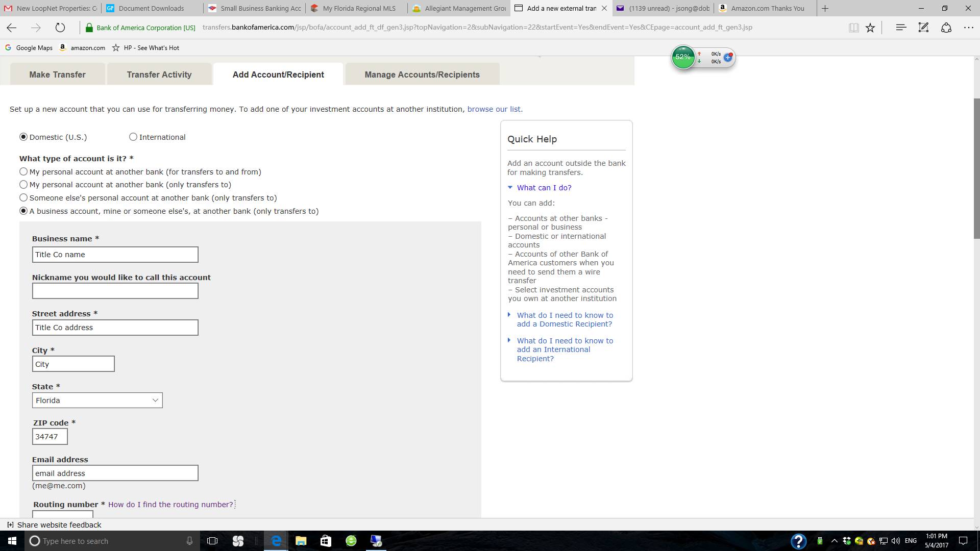The height and width of the screenshot is (551, 980).
Task: Click the favorites star icon
Action: point(870,28)
